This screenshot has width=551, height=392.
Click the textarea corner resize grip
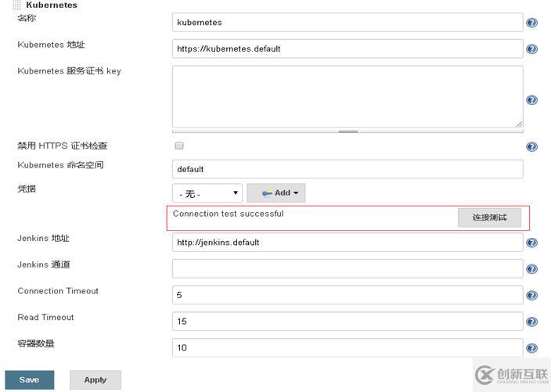click(x=519, y=124)
